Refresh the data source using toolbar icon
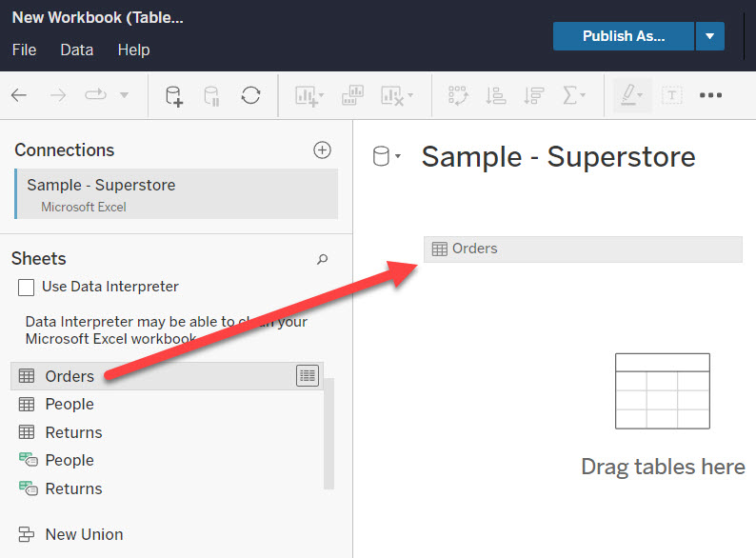 [250, 95]
